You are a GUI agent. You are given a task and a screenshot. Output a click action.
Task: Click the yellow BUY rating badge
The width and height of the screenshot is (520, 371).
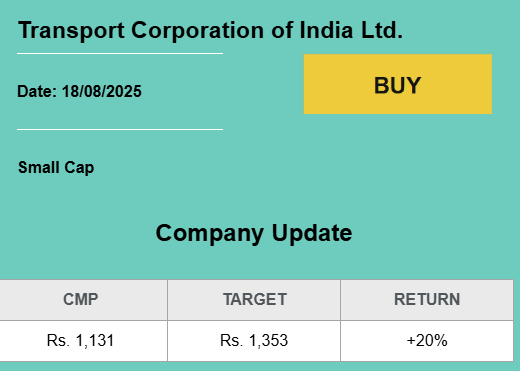398,84
